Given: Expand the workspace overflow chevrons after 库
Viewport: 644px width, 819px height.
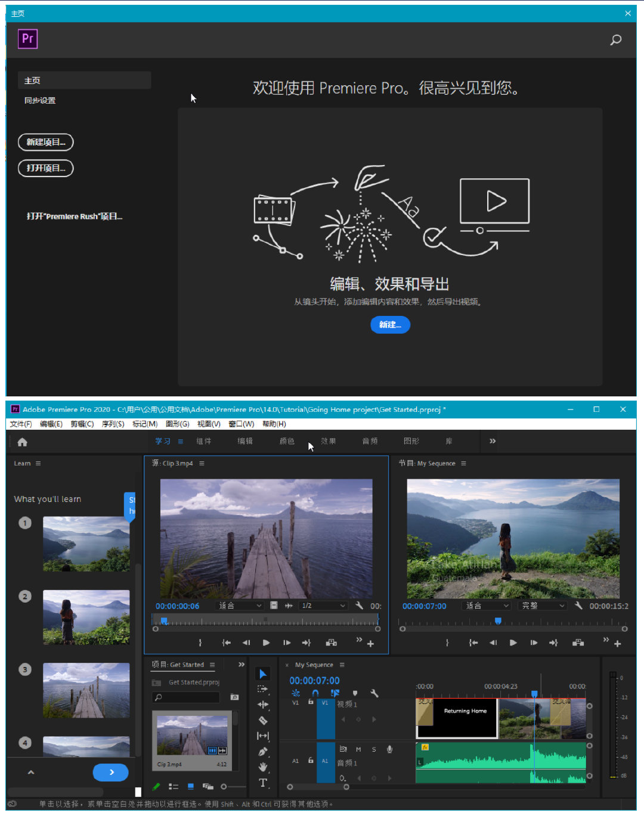Looking at the screenshot, I should coord(493,441).
